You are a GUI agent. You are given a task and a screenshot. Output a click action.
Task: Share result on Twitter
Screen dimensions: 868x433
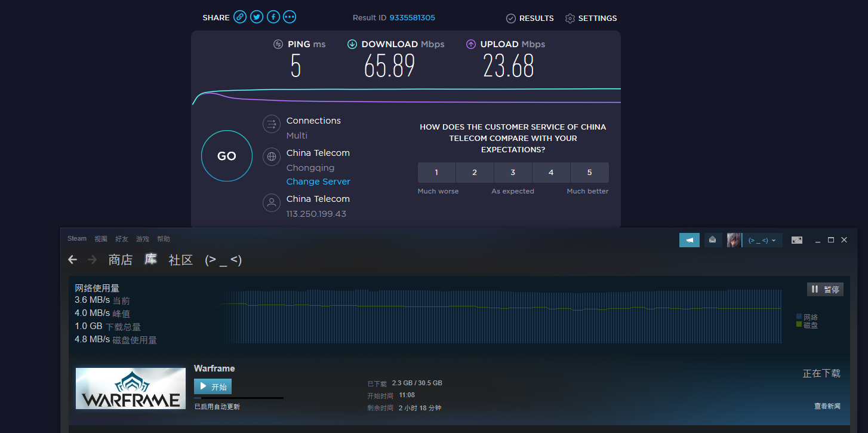tap(257, 17)
